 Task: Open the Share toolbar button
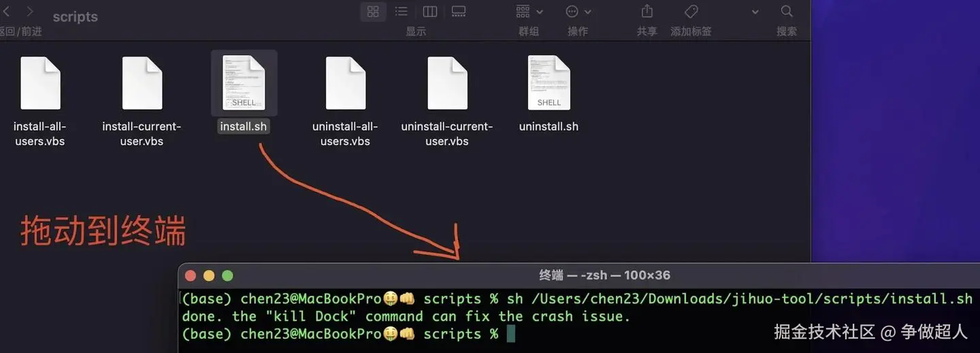[x=647, y=12]
